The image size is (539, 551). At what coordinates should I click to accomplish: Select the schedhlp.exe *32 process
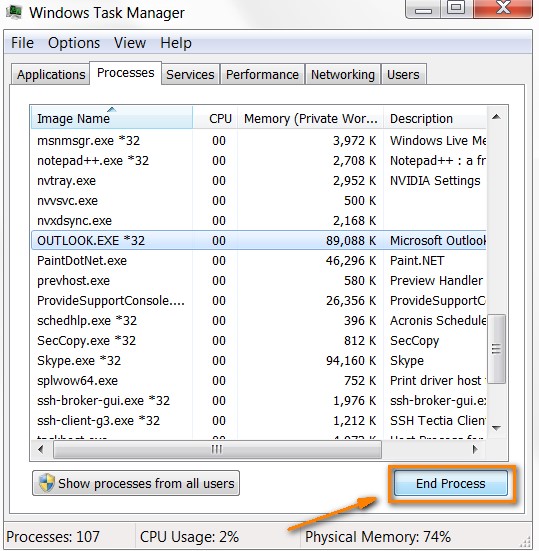pyautogui.click(x=259, y=321)
